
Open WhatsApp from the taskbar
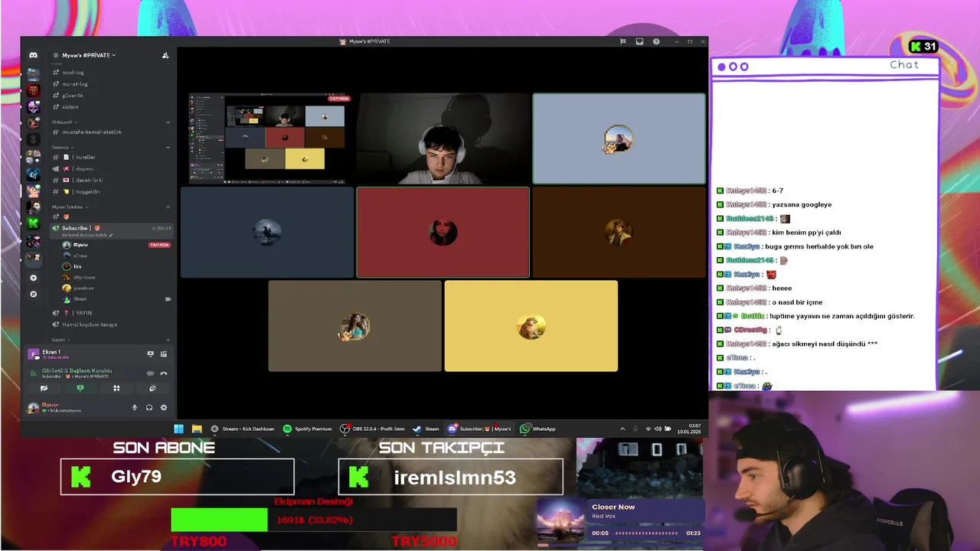[x=538, y=429]
